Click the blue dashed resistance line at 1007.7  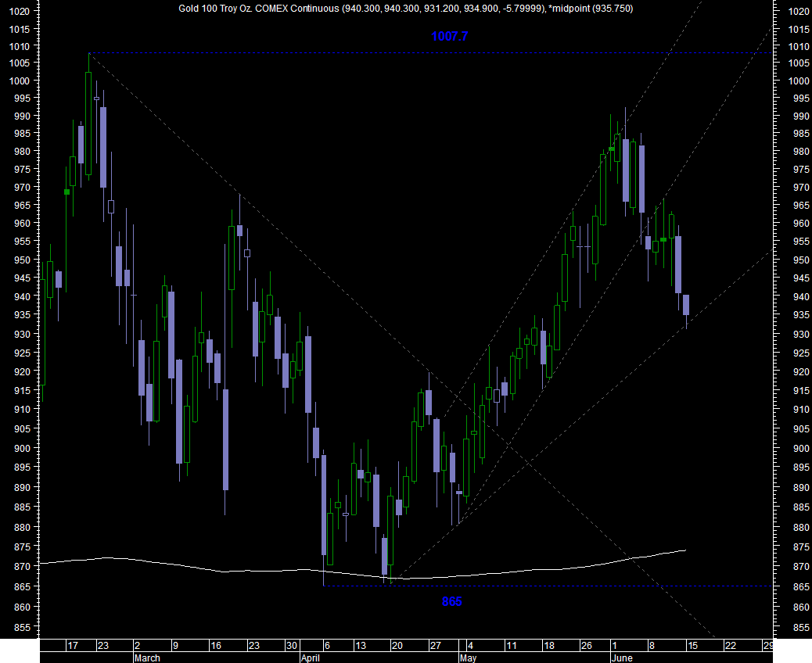(x=430, y=53)
